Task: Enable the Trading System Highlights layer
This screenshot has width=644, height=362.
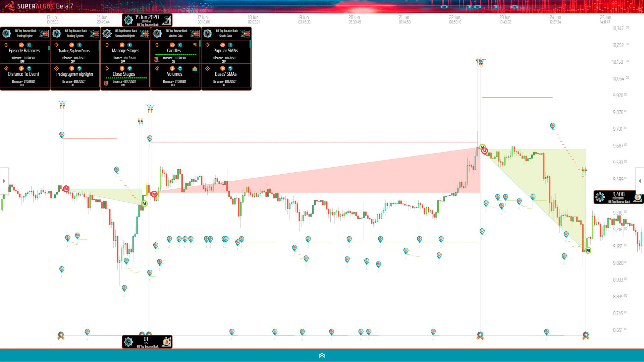Action: [74, 74]
